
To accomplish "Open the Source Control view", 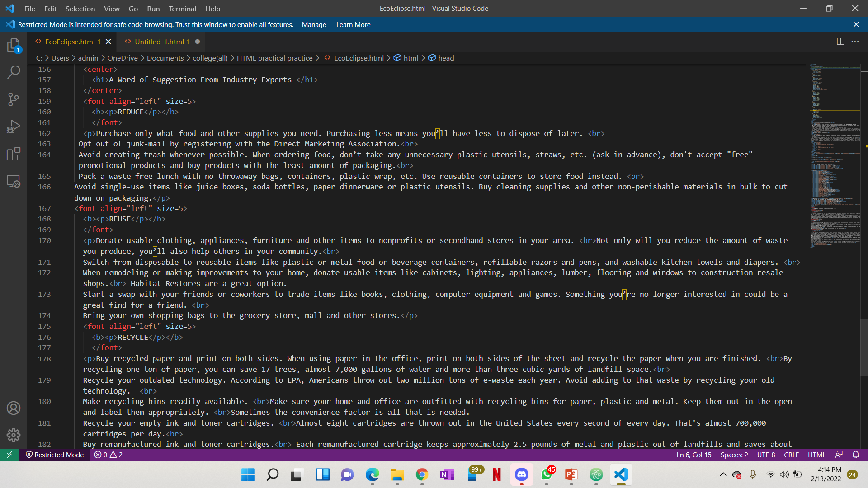I will [14, 99].
